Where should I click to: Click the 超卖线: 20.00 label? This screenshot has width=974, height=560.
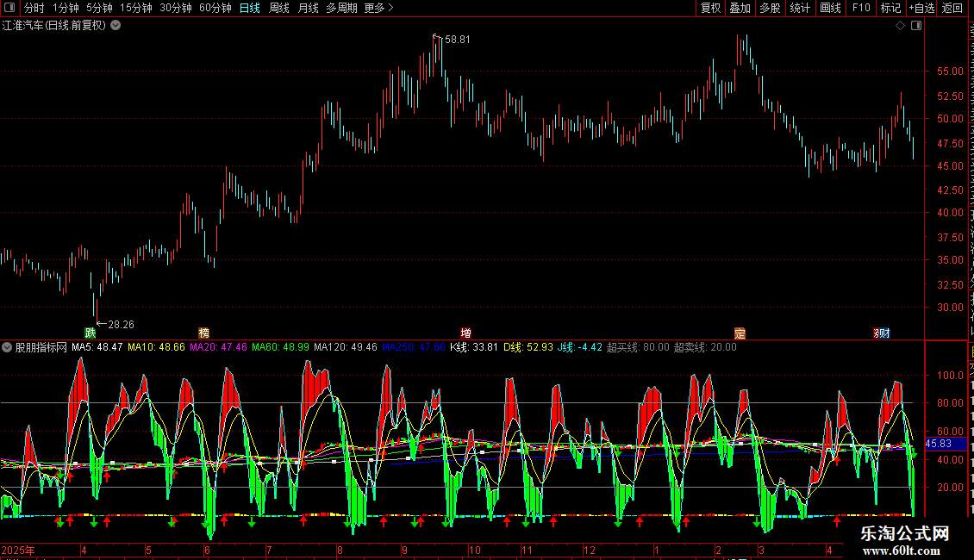tap(705, 348)
